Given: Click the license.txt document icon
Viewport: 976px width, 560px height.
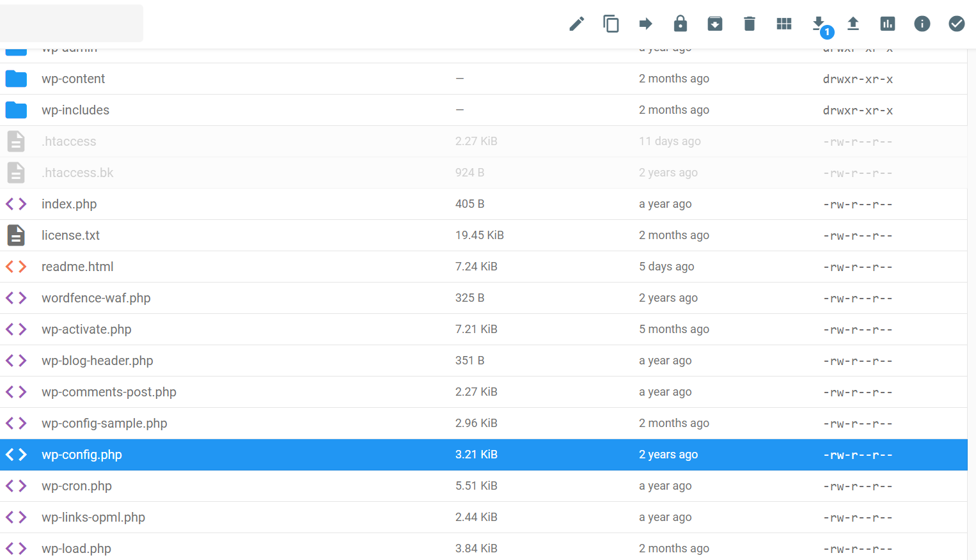Looking at the screenshot, I should (x=16, y=235).
